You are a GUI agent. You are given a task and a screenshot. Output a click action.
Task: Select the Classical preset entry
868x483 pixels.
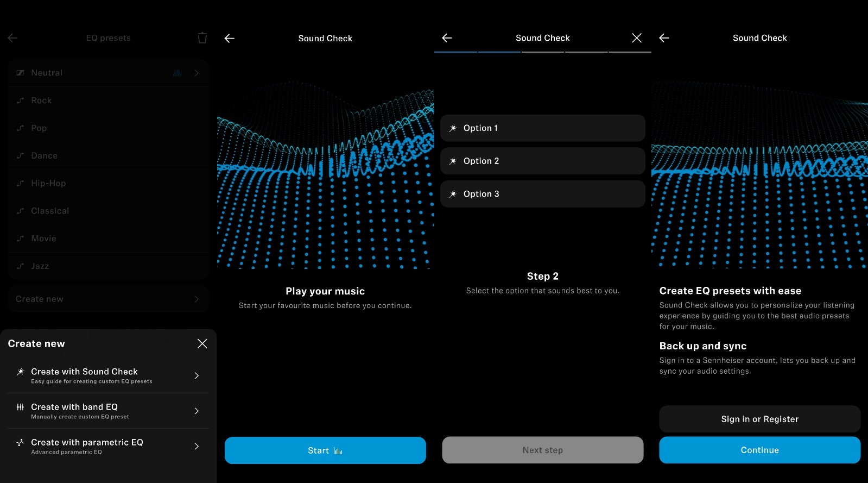tap(108, 211)
